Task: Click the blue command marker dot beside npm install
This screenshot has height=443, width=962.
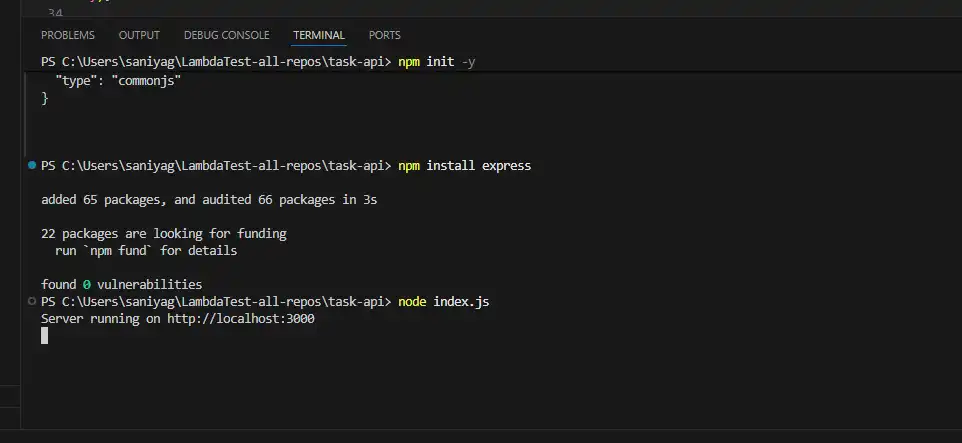Action: [x=33, y=165]
